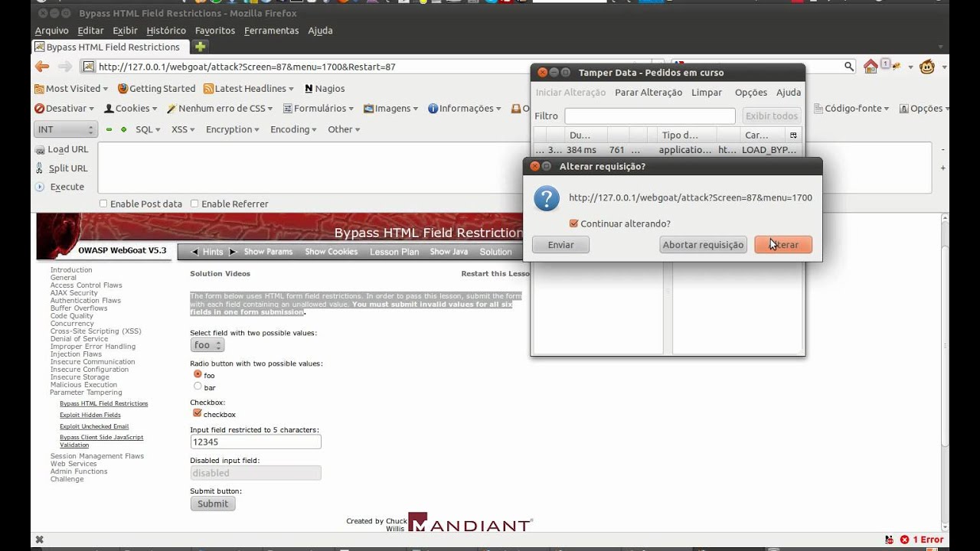
Task: Toggle the Enable Referrer checkbox
Action: 194,204
